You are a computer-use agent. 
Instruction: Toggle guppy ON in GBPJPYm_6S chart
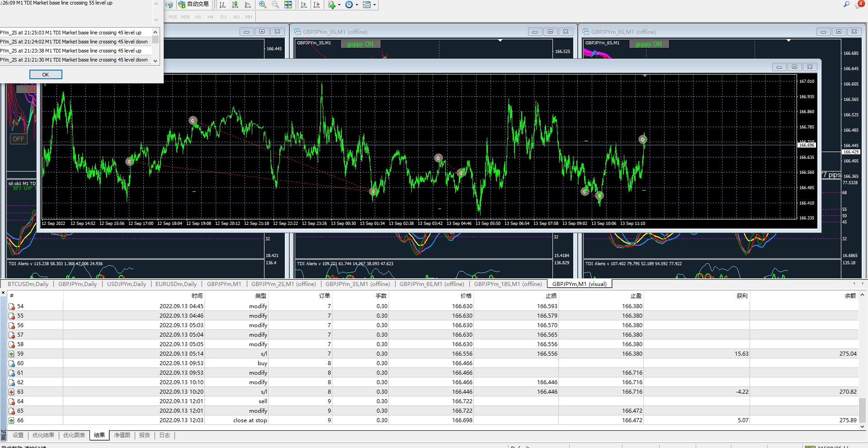click(649, 44)
